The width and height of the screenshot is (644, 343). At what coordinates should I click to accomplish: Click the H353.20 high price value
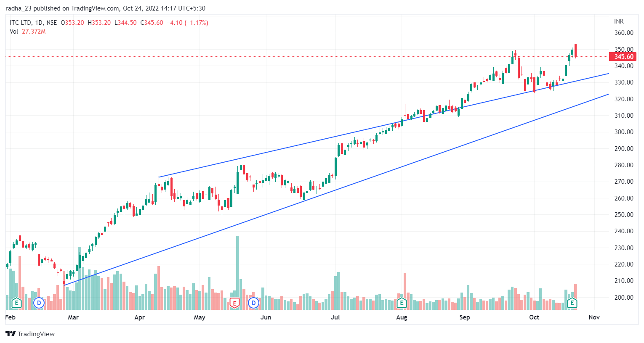[x=99, y=23]
